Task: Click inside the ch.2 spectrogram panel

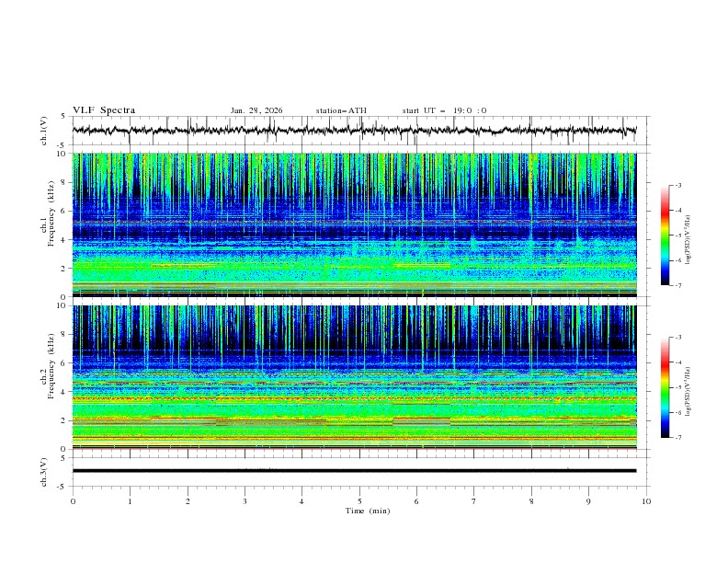Action: [x=354, y=377]
